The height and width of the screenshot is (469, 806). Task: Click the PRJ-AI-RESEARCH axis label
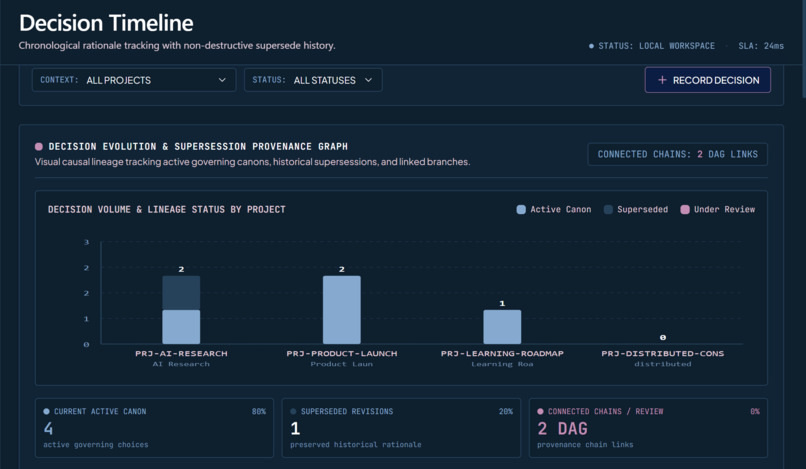[181, 353]
